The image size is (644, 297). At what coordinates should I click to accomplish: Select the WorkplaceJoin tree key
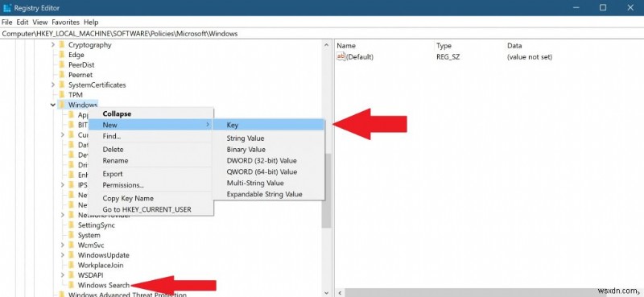(x=101, y=265)
